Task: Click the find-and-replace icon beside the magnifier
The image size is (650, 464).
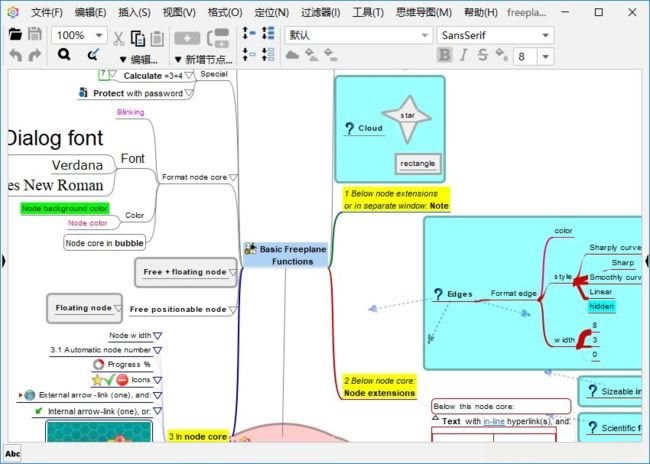Action: coord(93,54)
